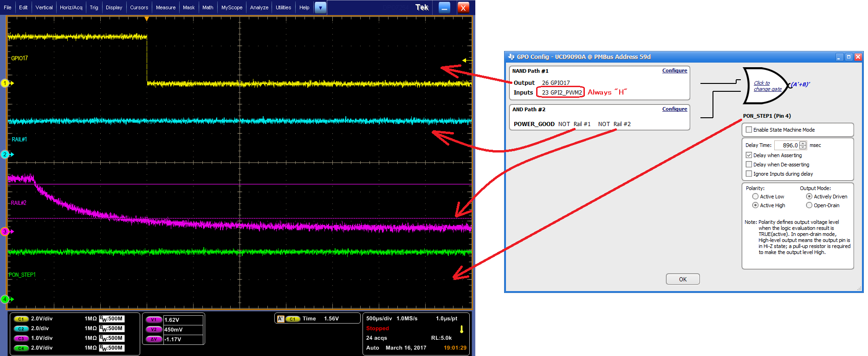
Task: Select the C4 channel badge
Action: click(x=21, y=348)
